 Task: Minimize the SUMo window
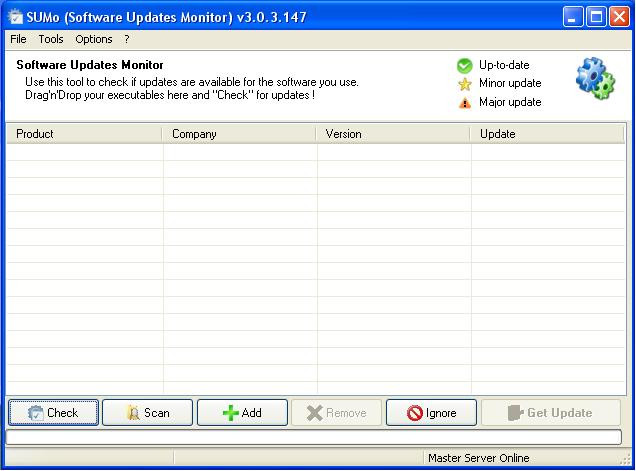click(572, 17)
